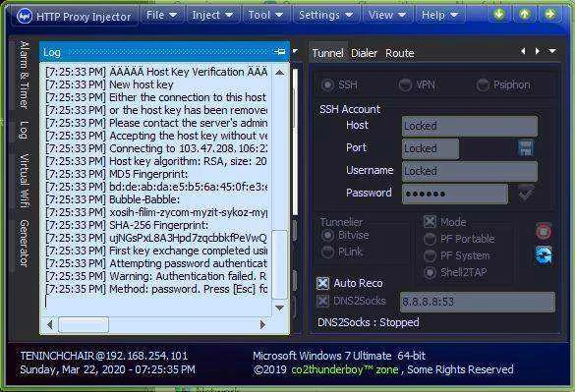Open the tab list dropdown arrow in the tunnel panel
Screen dimensions: 575x392
tap(552, 51)
